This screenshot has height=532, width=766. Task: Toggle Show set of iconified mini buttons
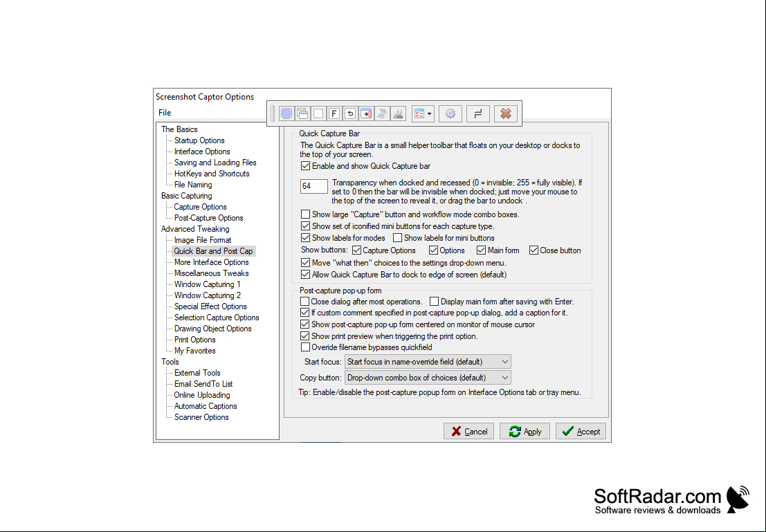pyautogui.click(x=305, y=226)
